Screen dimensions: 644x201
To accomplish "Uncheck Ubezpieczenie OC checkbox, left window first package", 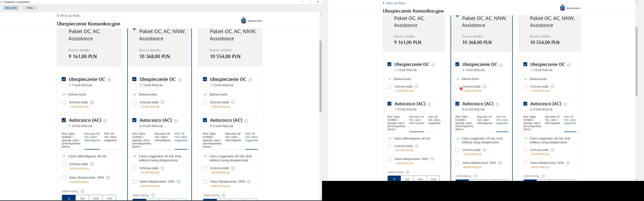I will click(64, 79).
